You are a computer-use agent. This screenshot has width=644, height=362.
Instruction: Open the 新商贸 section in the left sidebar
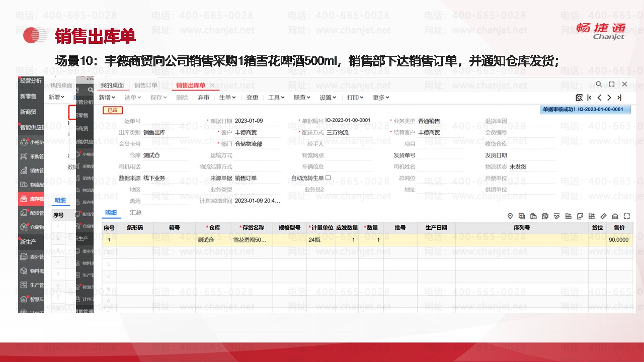(x=28, y=112)
